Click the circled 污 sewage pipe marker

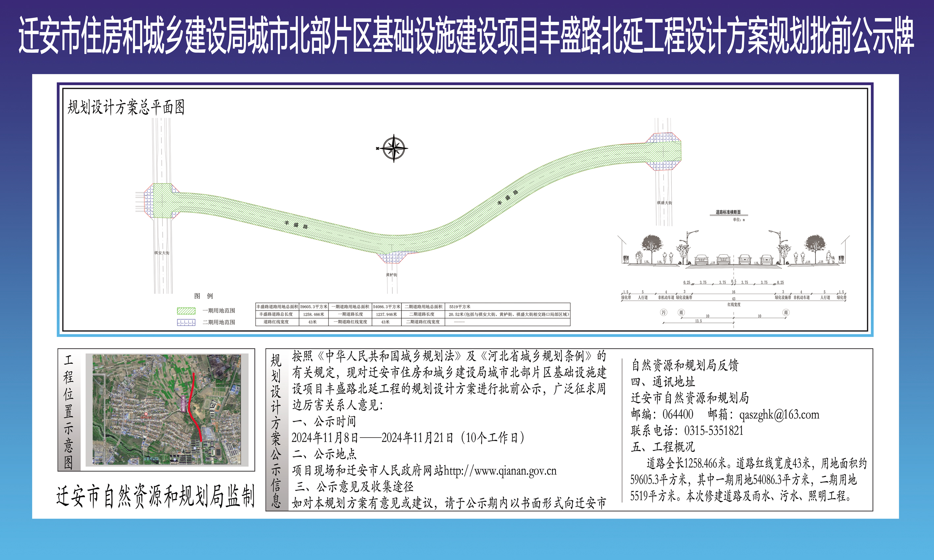click(x=664, y=312)
